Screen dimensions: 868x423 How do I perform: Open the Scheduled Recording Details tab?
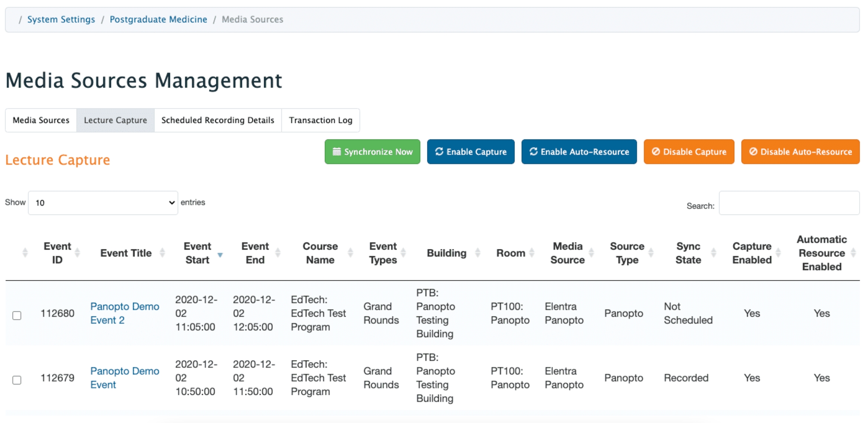click(218, 120)
